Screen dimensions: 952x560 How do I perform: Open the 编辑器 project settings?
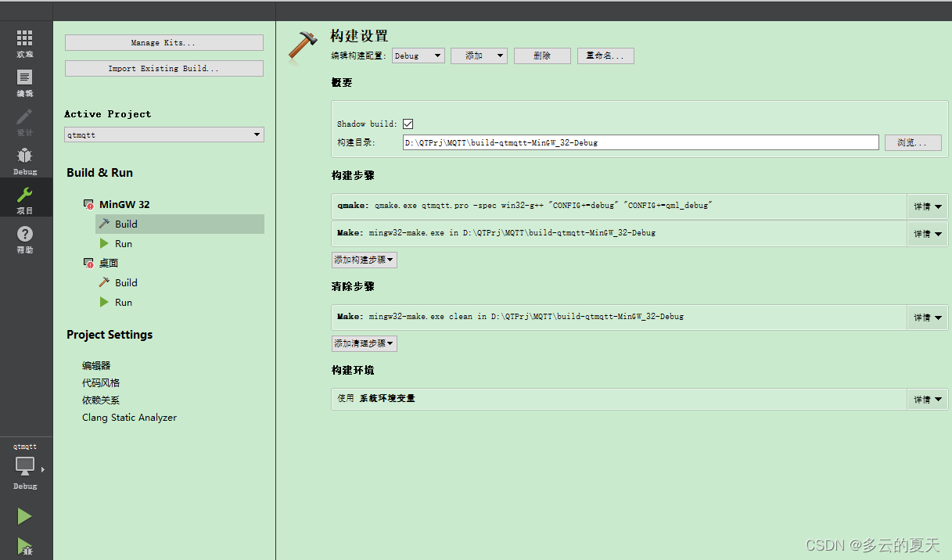click(96, 365)
